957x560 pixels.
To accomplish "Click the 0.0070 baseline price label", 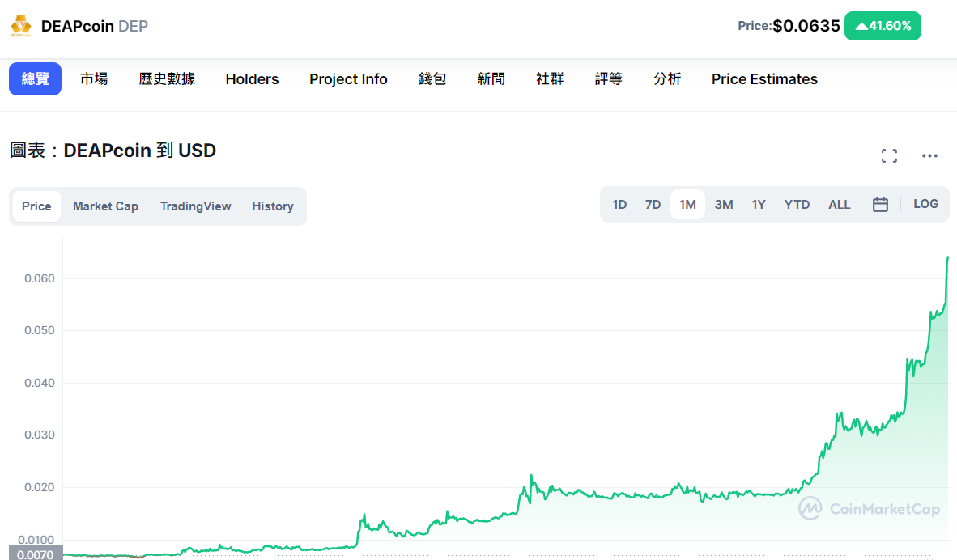I will pos(36,554).
